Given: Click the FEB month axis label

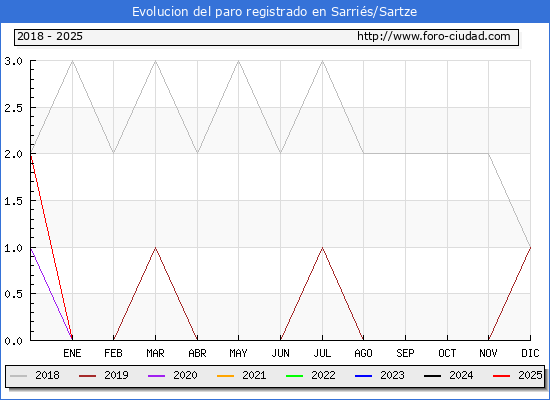Looking at the screenshot, I should pos(113,353).
